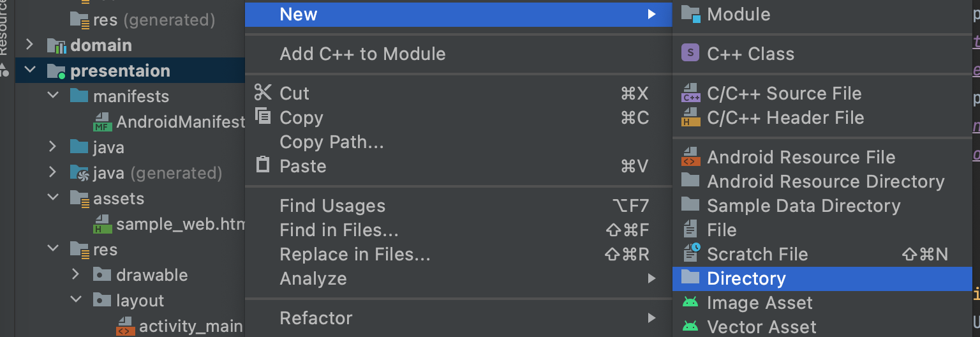Image resolution: width=980 pixels, height=337 pixels.
Task: Expand the drawable folder
Action: point(75,274)
